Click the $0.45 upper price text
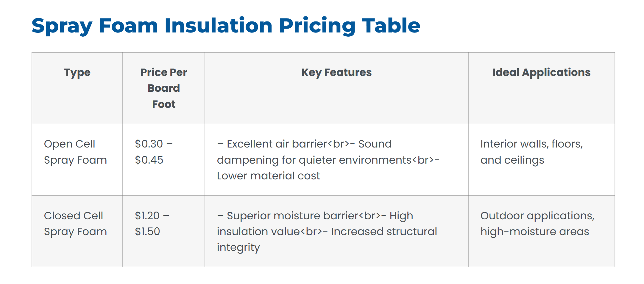This screenshot has height=284, width=644. pos(149,160)
